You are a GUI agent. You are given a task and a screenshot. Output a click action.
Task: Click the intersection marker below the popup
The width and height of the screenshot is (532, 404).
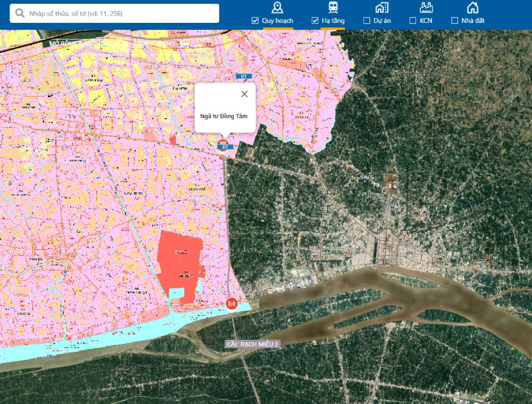pyautogui.click(x=225, y=145)
